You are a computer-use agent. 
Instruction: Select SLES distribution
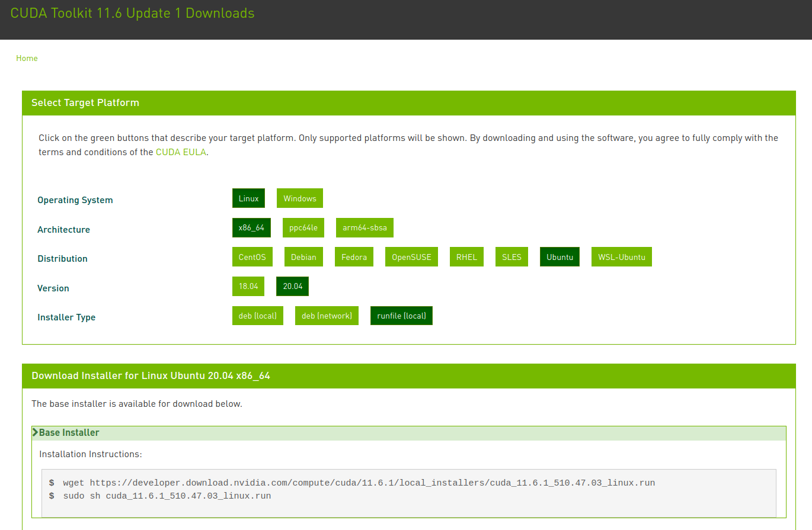(x=512, y=257)
